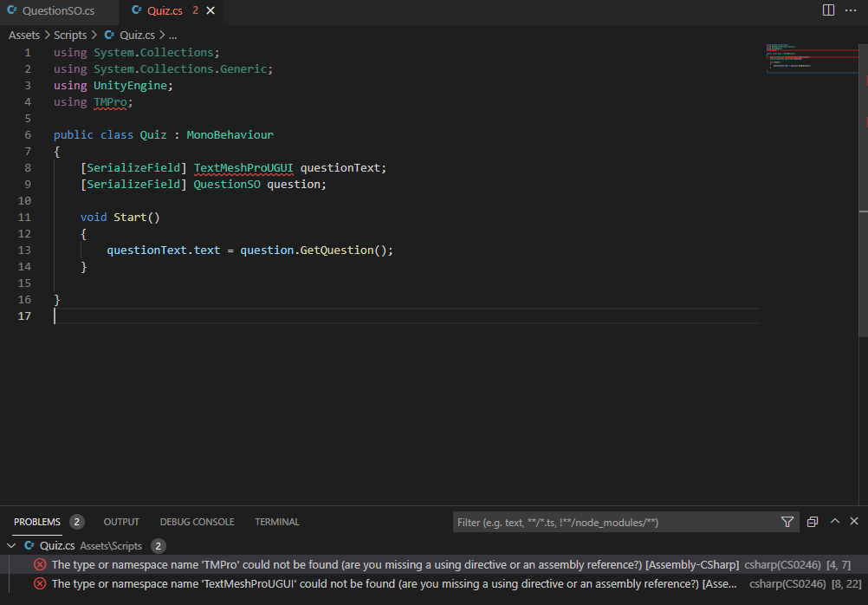Viewport: 868px width, 605px height.
Task: Click the split editor right icon
Action: 828,10
